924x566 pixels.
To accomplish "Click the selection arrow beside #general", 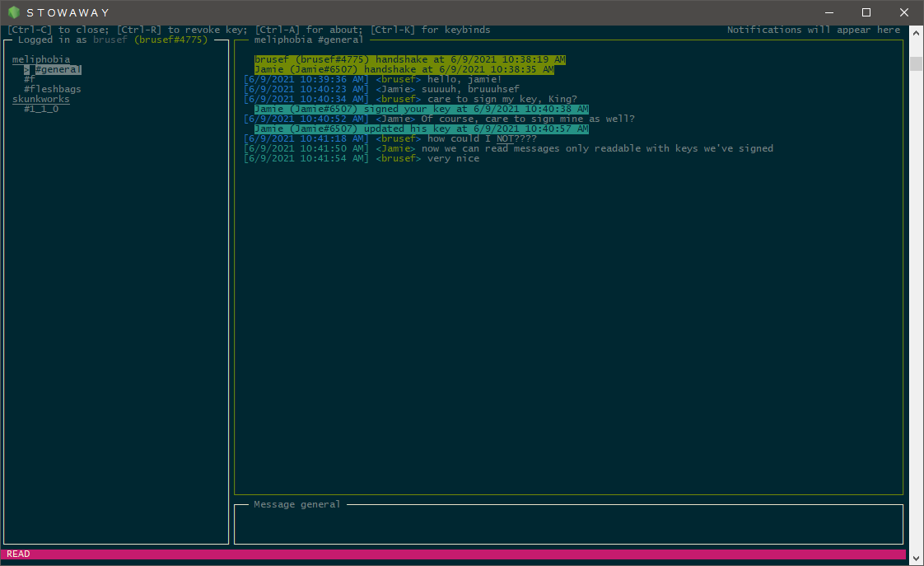I will click(26, 70).
